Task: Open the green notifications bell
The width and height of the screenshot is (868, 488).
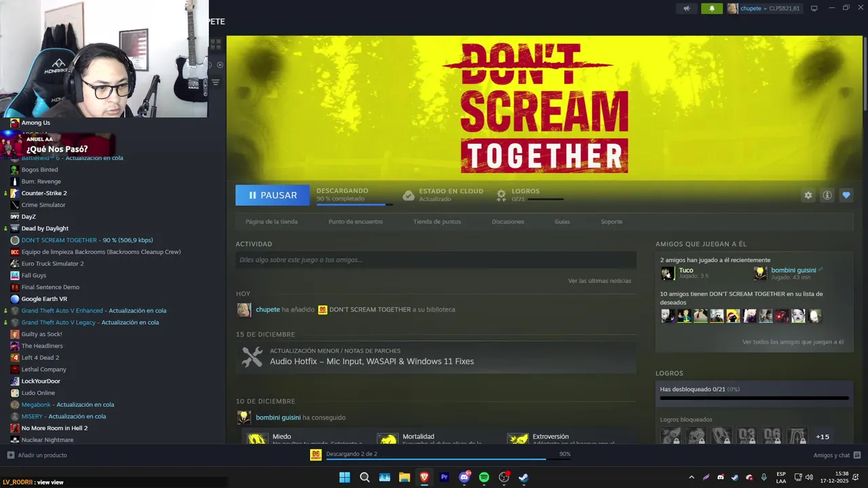Action: point(711,9)
